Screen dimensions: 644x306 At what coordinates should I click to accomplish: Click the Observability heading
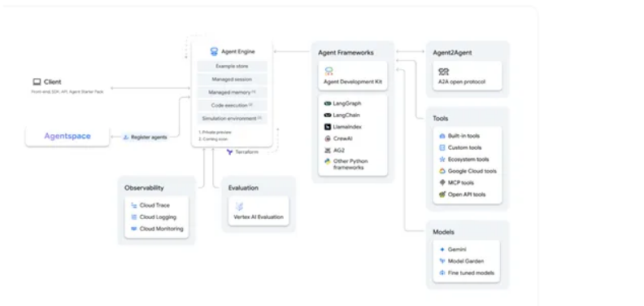point(144,187)
